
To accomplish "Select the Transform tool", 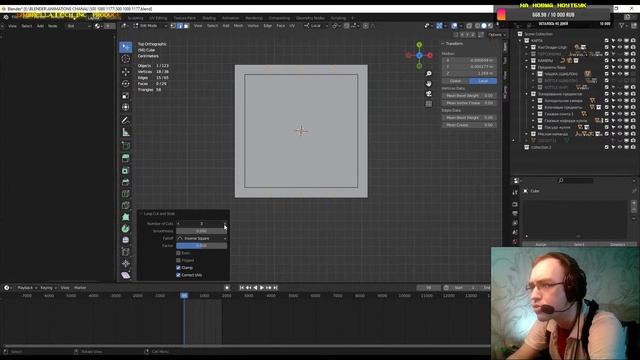I will point(126,107).
